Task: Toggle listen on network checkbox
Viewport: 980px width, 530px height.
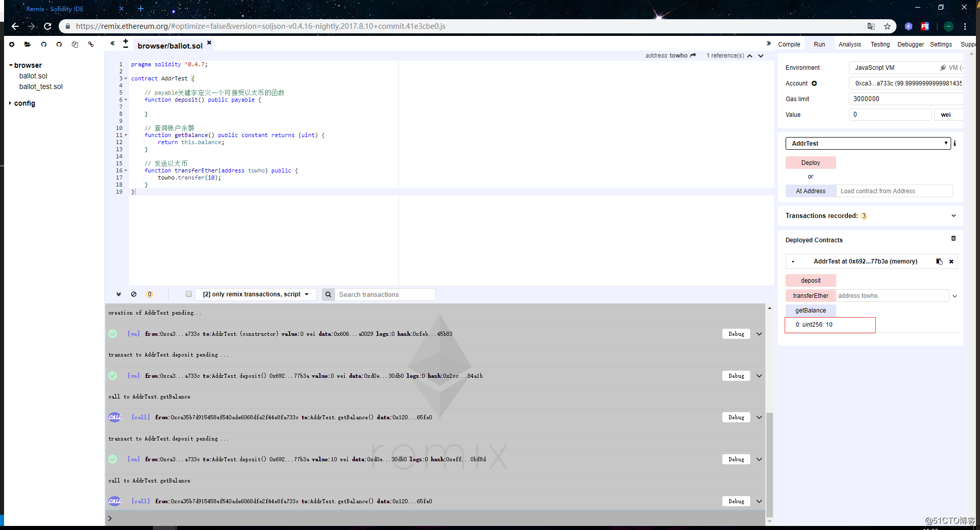Action: [x=189, y=294]
